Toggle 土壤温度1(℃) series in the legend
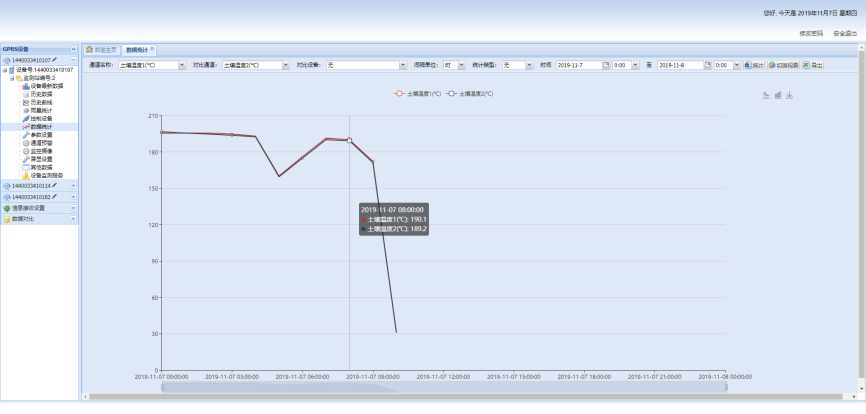Screen dimensions: 866x414 click(417, 93)
